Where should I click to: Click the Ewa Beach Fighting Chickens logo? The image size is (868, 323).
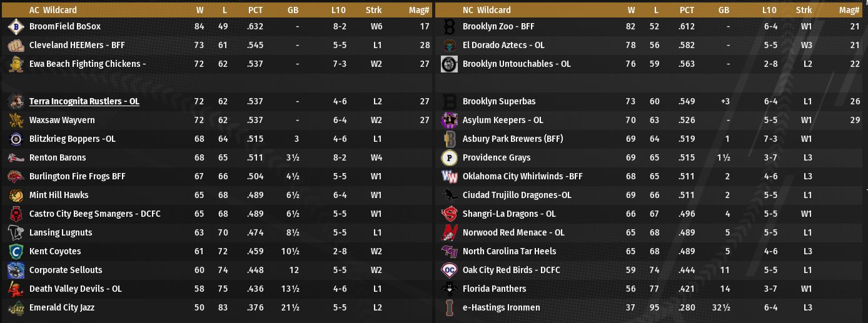(x=16, y=64)
